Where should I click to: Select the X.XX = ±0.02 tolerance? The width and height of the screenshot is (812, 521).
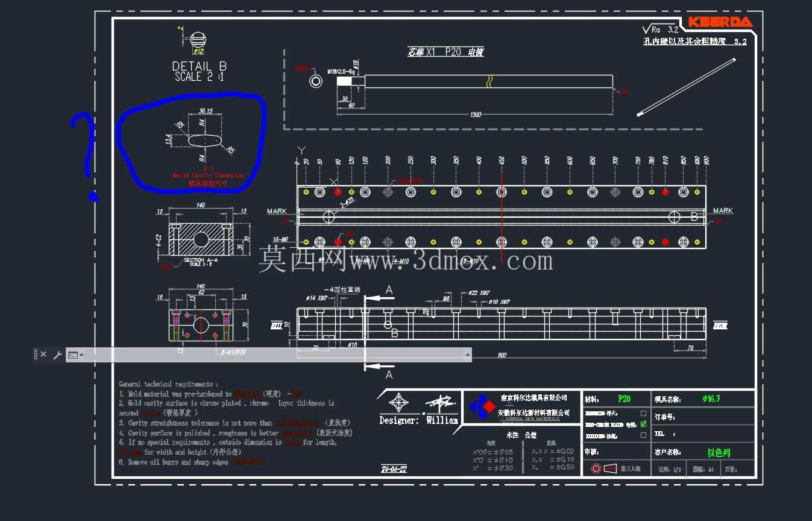553,451
